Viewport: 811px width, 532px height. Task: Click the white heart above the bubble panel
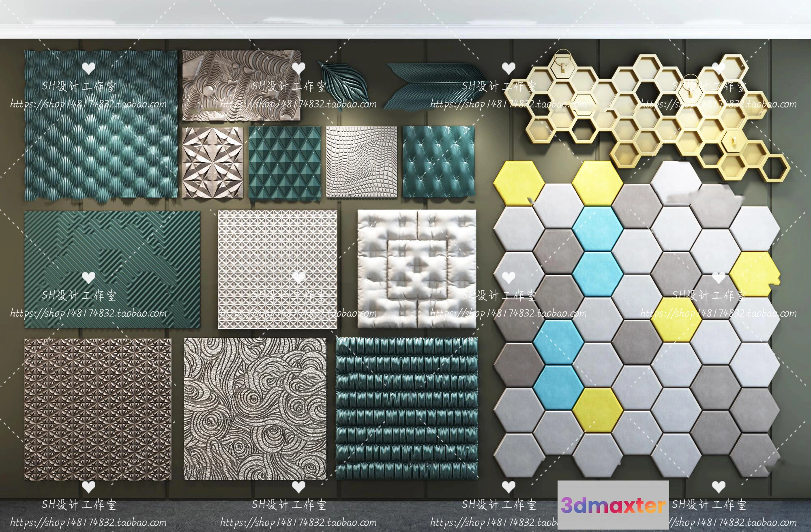(88, 69)
